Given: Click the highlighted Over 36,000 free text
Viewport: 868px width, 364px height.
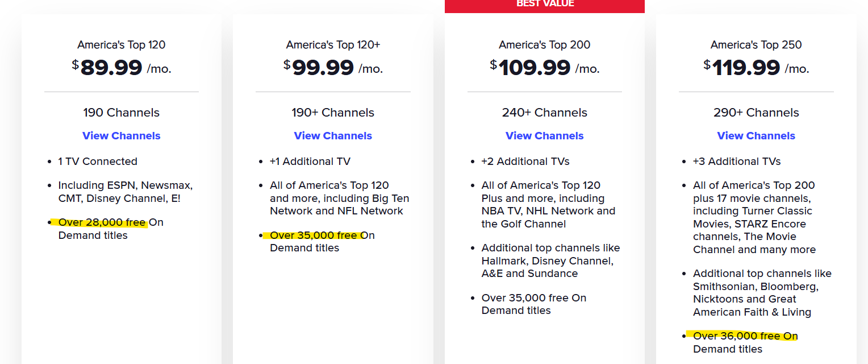Looking at the screenshot, I should pos(737,336).
